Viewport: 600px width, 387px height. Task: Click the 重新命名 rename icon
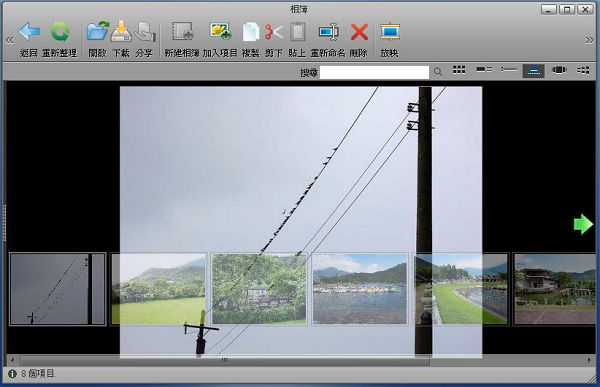(x=328, y=32)
